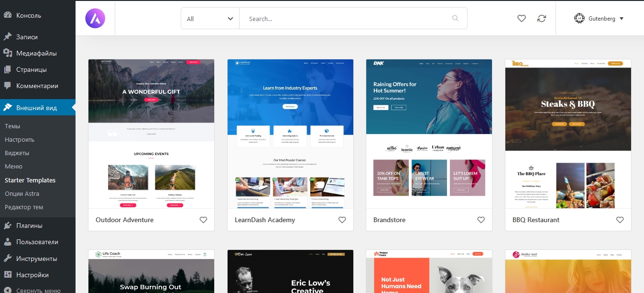Click the Astra logo icon

coord(95,19)
